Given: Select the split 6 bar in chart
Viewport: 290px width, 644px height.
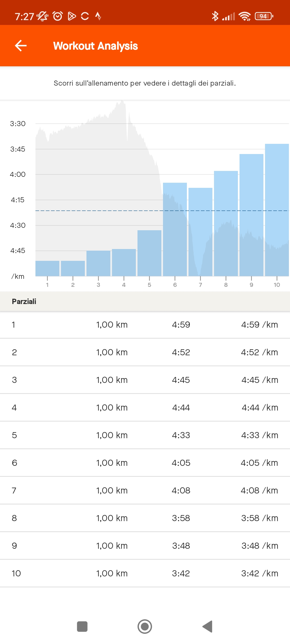Looking at the screenshot, I should tap(175, 229).
